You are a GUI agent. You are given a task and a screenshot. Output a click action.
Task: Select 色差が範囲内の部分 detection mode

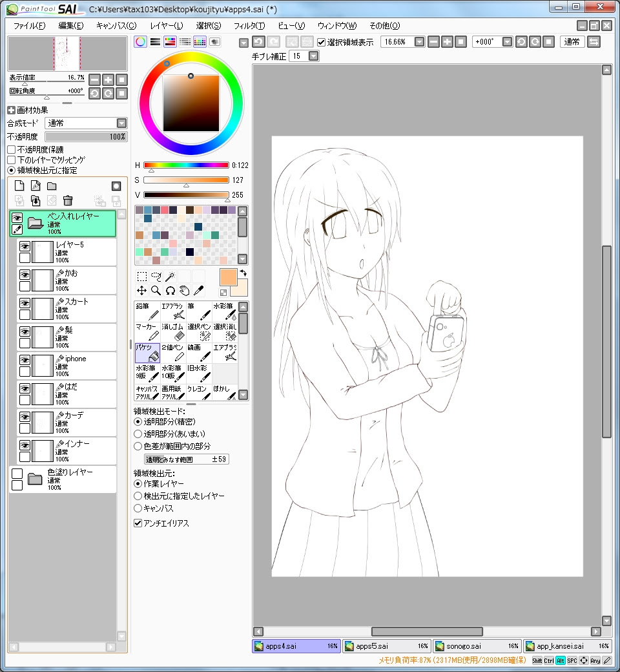pos(138,446)
